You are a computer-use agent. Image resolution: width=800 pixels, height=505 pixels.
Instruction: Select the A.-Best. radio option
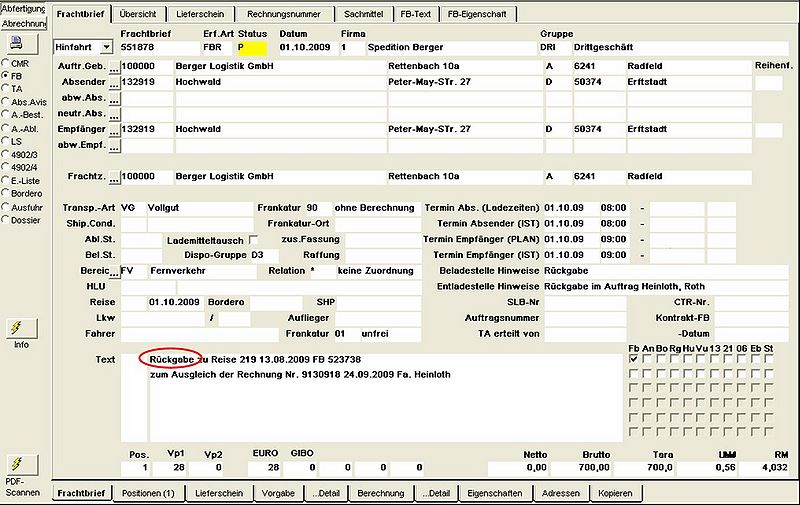[6, 114]
